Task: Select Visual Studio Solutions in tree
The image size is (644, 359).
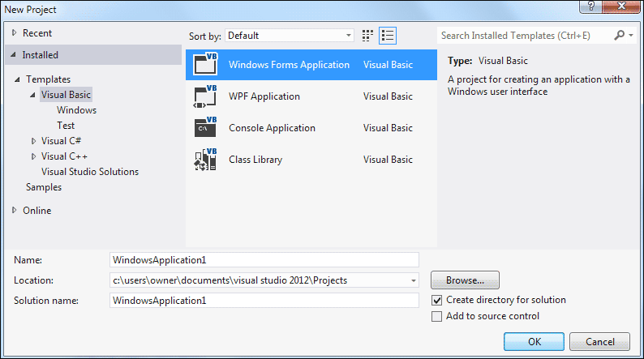Action: 90,172
